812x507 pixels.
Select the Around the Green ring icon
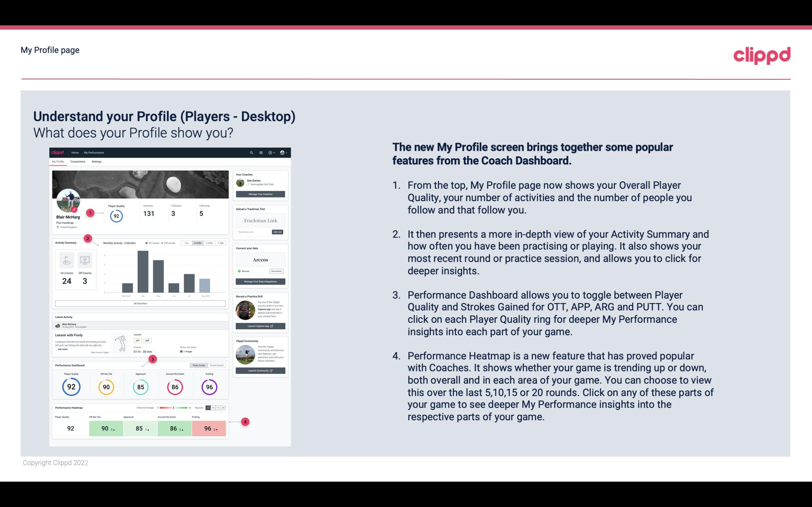(x=176, y=387)
